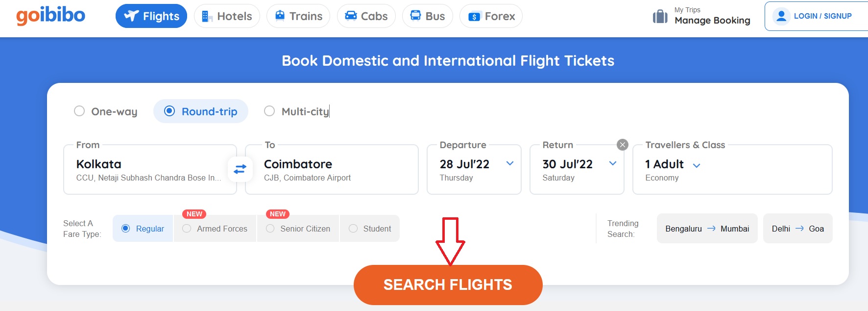Swap the From and To cities
The width and height of the screenshot is (868, 311).
click(x=240, y=169)
